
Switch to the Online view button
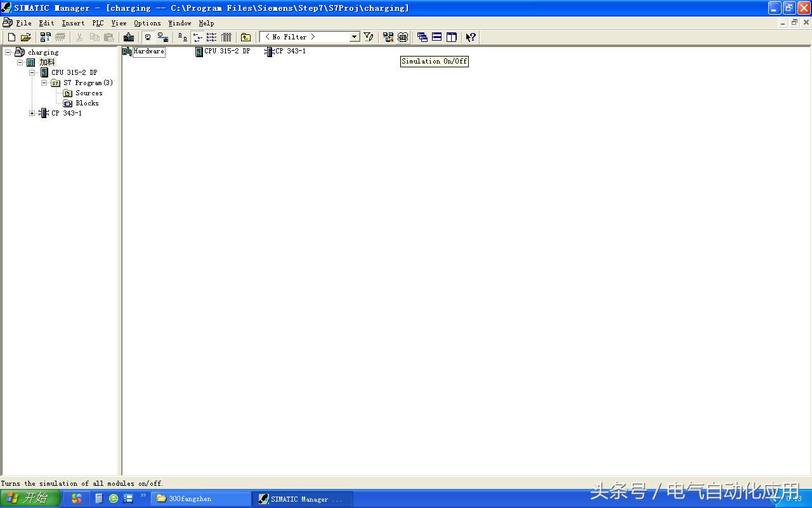pyautogui.click(x=163, y=37)
